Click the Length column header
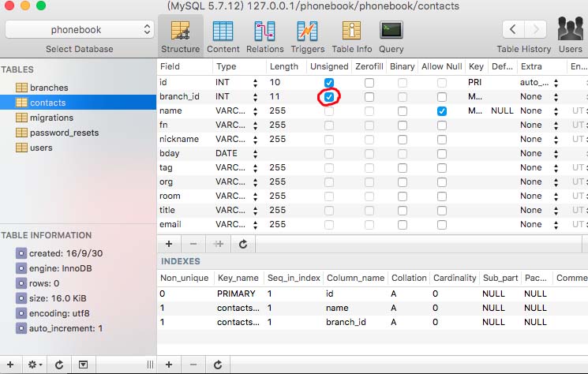Screen dimensions: 588x374 point(286,66)
